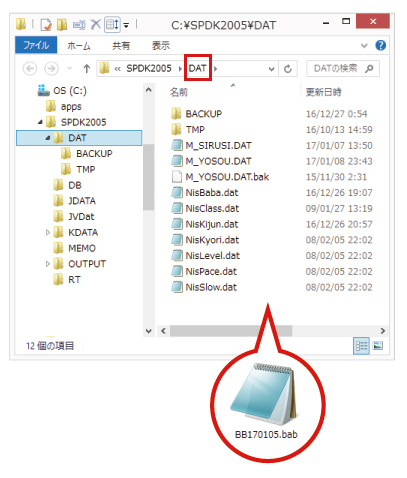The image size is (407, 478).
Task: Go up one folder level
Action: tap(87, 69)
